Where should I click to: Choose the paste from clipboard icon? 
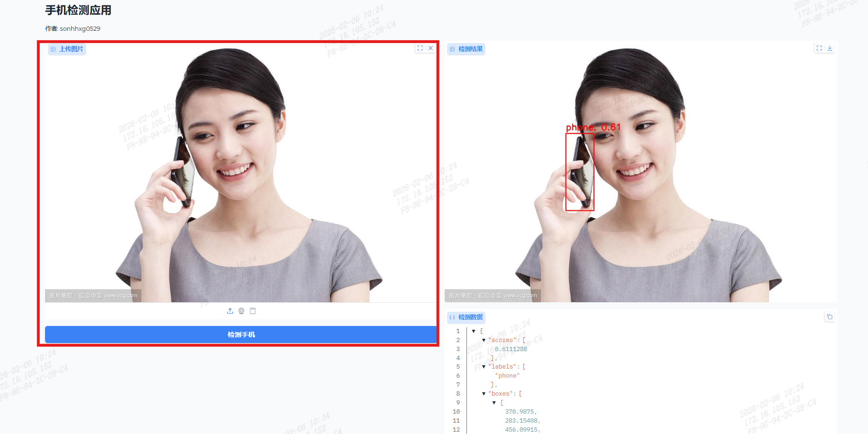point(253,311)
